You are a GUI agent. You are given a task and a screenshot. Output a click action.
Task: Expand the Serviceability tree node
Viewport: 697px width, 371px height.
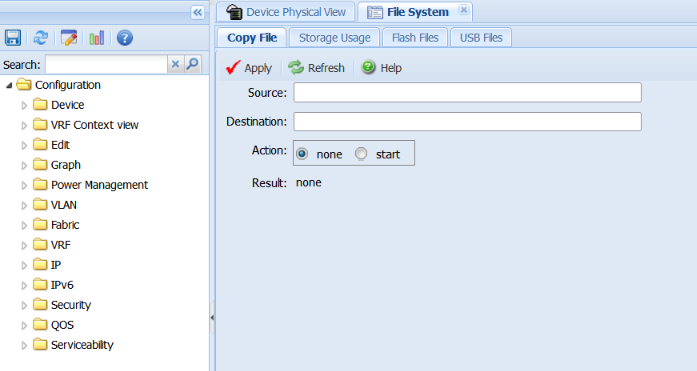pyautogui.click(x=24, y=345)
